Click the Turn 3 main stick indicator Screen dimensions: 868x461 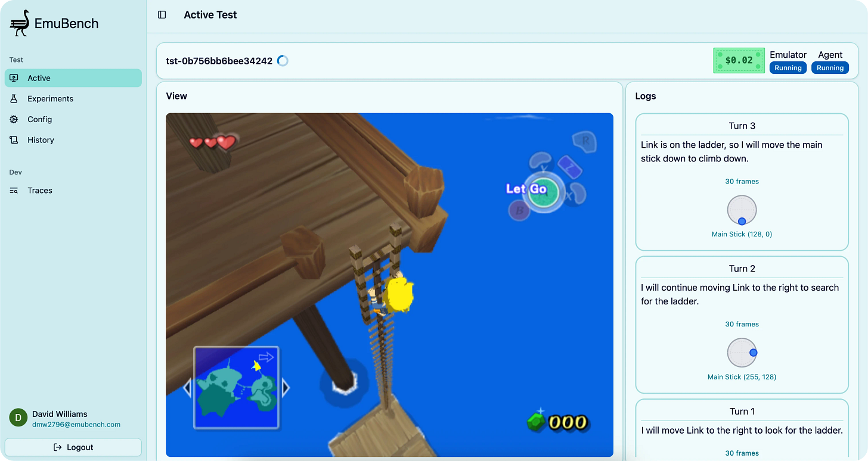click(x=742, y=210)
